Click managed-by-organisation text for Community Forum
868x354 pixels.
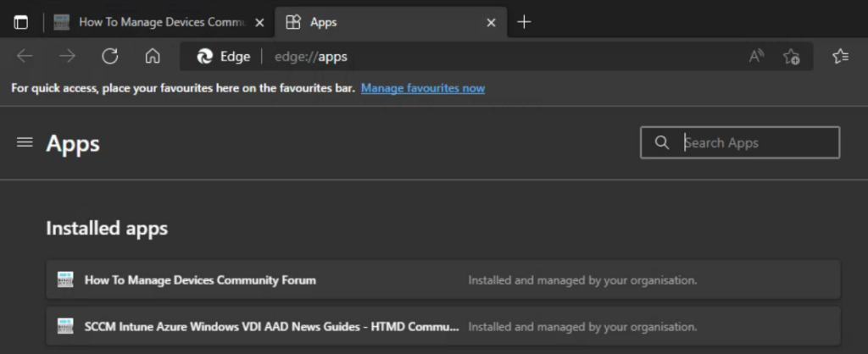(582, 280)
